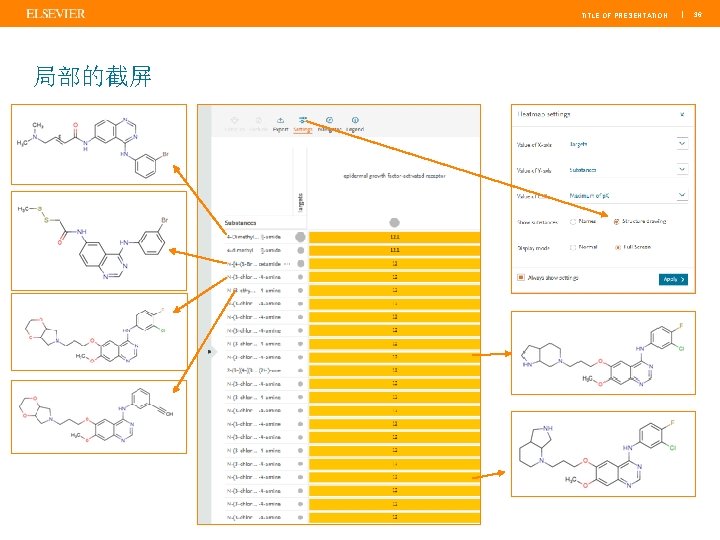
Task: Select substance row N-{4-(3-Br… cetamide
Action: click(253, 264)
